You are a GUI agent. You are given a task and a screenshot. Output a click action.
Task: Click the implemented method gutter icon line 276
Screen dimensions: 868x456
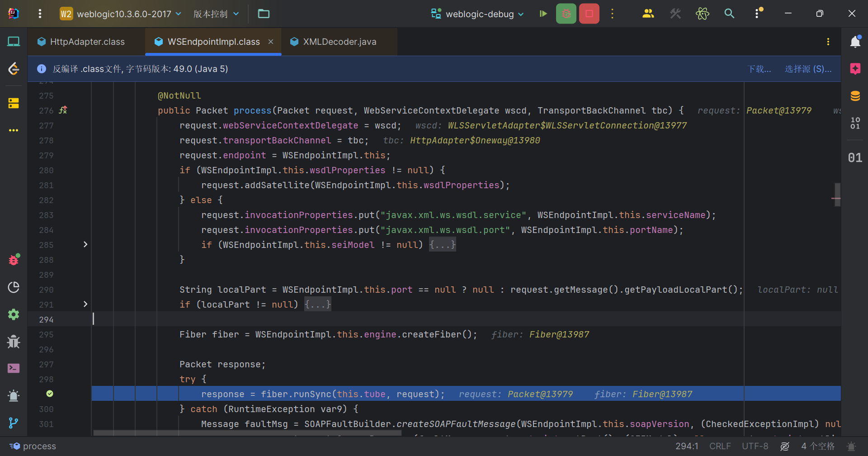click(x=63, y=110)
